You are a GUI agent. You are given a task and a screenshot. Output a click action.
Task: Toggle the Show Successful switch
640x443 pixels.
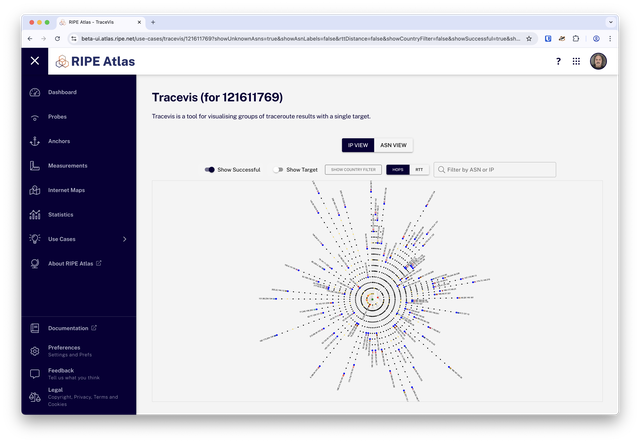click(x=209, y=170)
